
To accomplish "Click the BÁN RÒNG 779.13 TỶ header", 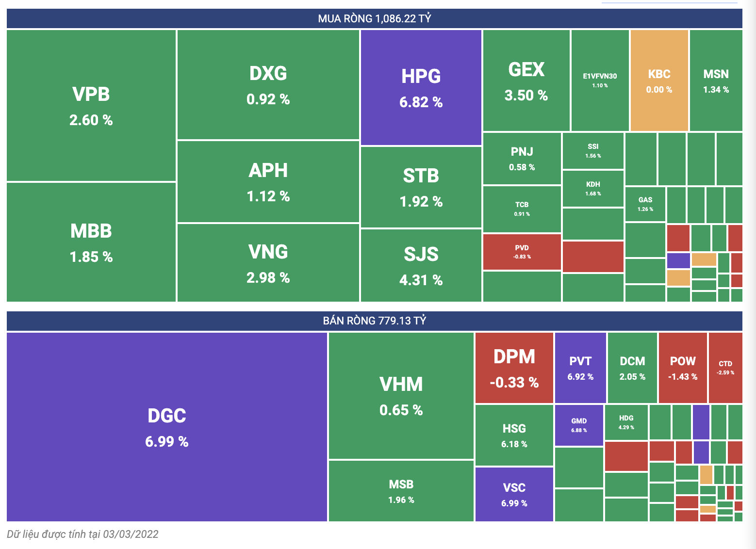I will (374, 321).
